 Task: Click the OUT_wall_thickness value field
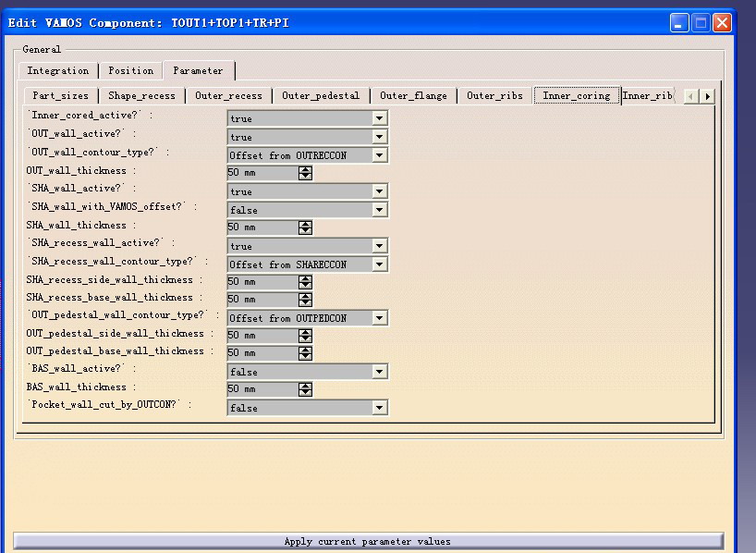pos(262,173)
